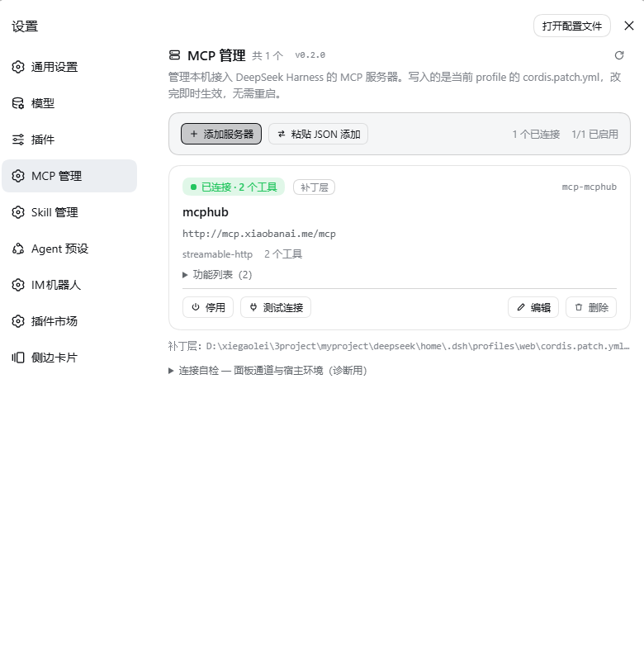The width and height of the screenshot is (644, 649).
Task: Click the 1 个已连接 status text
Action: click(x=536, y=134)
